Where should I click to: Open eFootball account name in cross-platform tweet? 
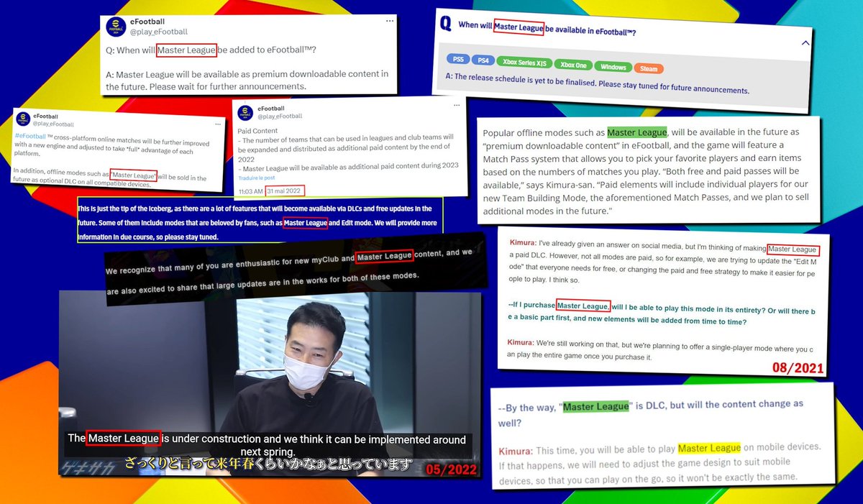point(46,116)
